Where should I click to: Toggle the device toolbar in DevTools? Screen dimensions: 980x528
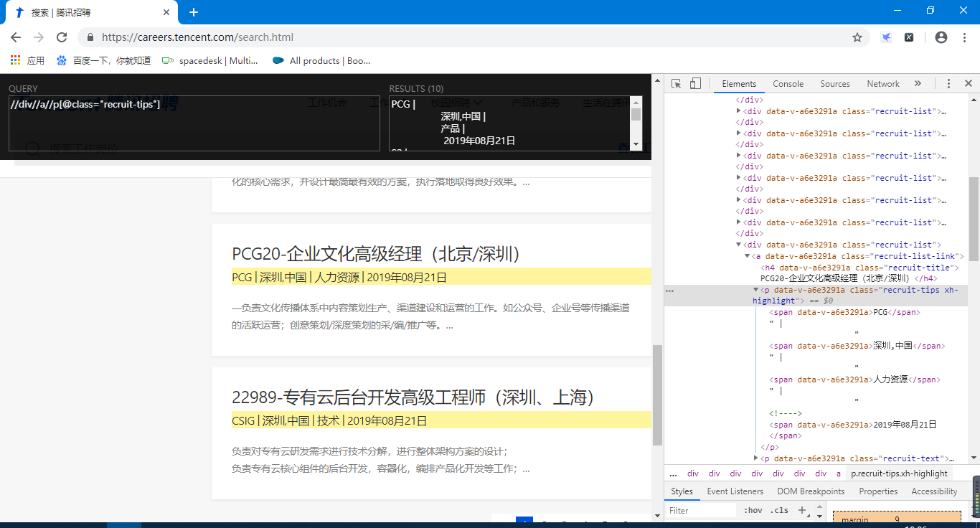coord(695,84)
